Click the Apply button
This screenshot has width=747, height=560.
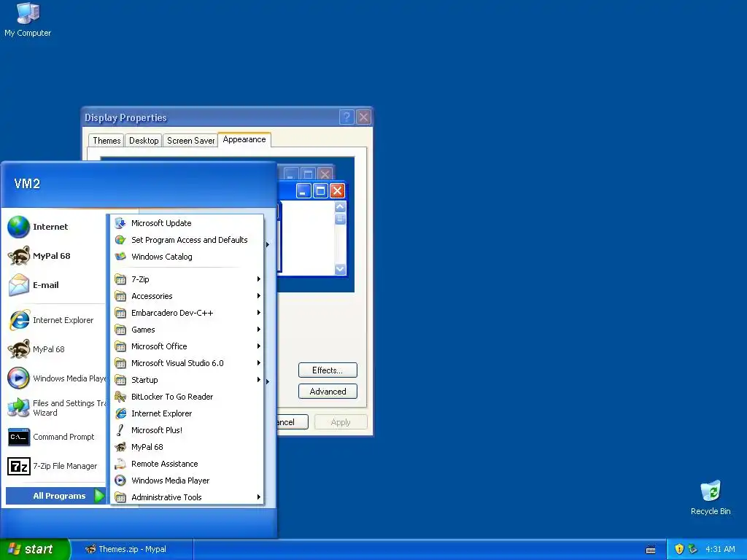tap(341, 422)
